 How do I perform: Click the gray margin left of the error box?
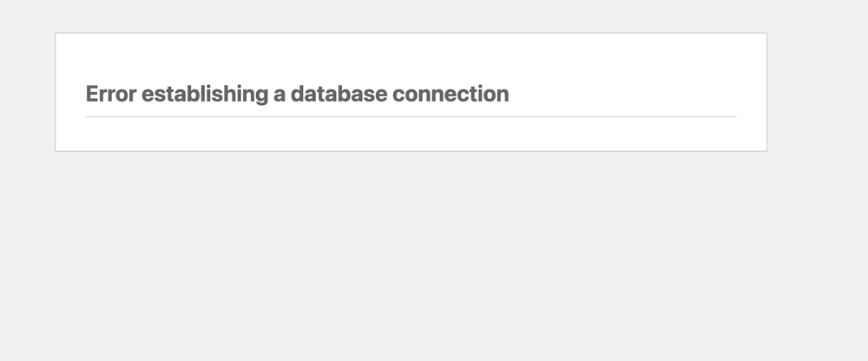27,92
